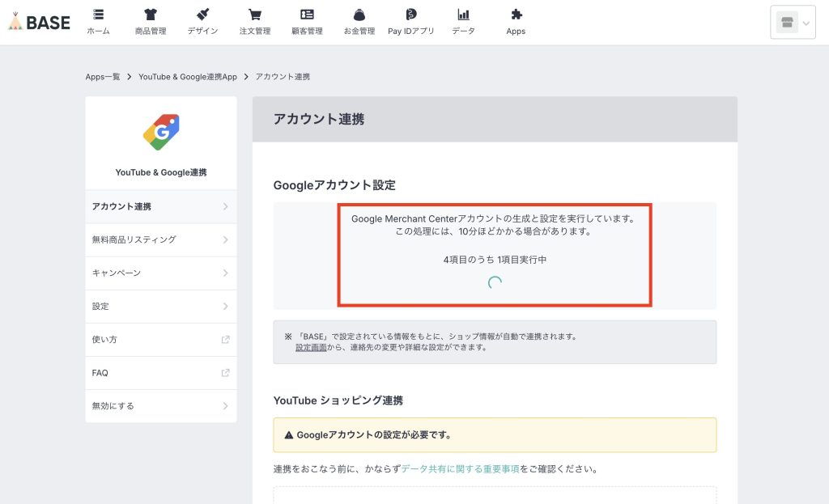Image resolution: width=829 pixels, height=504 pixels.
Task: Click the chevron on アカウント連携 row
Action: tap(226, 206)
